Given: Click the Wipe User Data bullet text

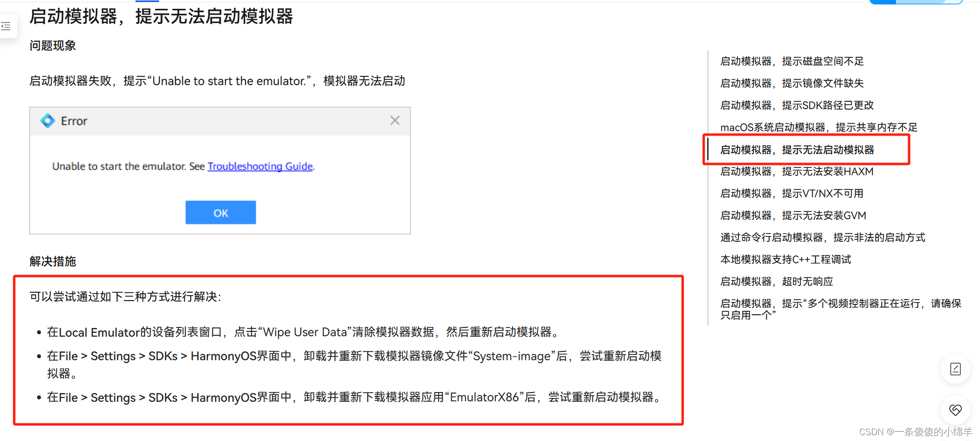Looking at the screenshot, I should coord(303,332).
